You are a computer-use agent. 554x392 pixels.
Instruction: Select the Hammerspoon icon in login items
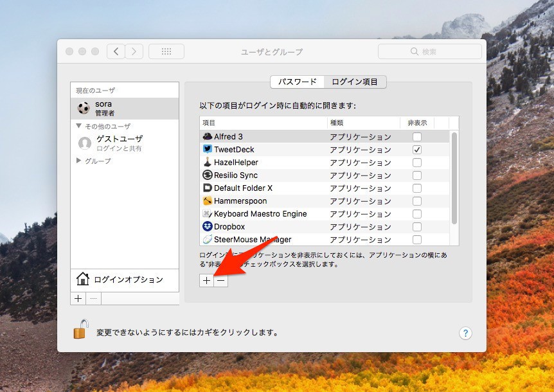(207, 201)
